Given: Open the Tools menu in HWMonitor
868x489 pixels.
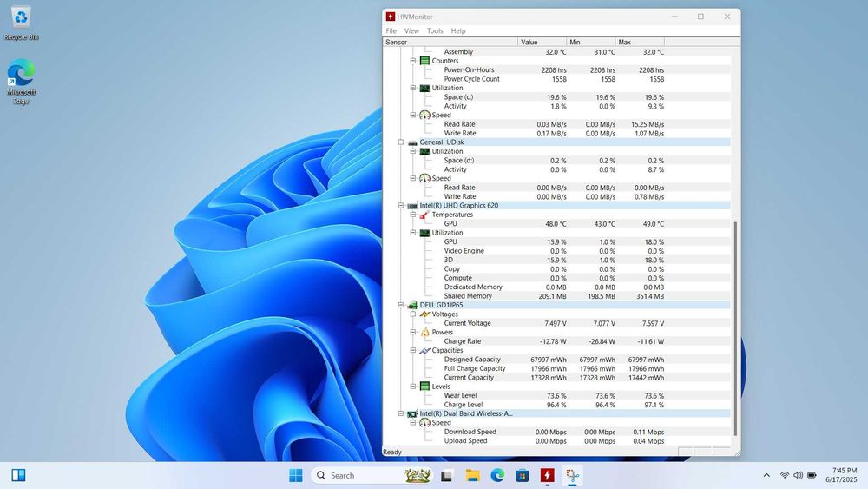Looking at the screenshot, I should [435, 31].
